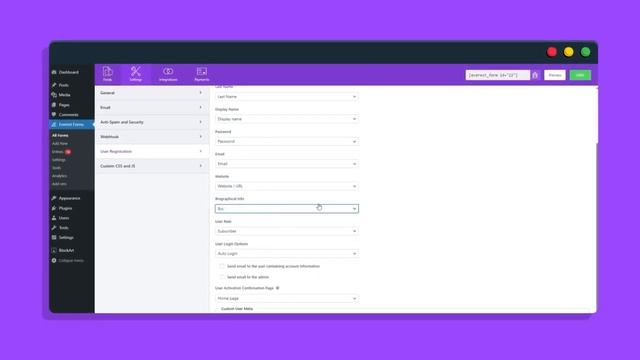Screen dimensions: 640x360
Task: Open Tools under Everest Forms submenu
Action: click(56, 168)
